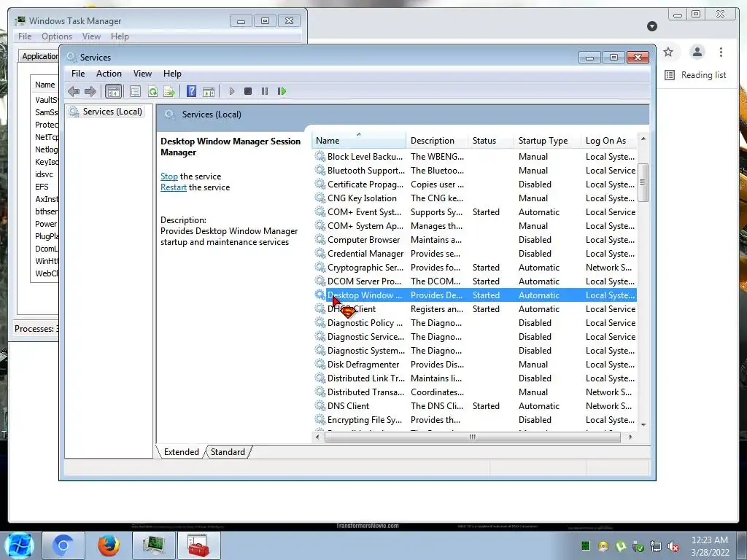
Task: Click the Pause Service toolbar icon
Action: click(x=264, y=91)
